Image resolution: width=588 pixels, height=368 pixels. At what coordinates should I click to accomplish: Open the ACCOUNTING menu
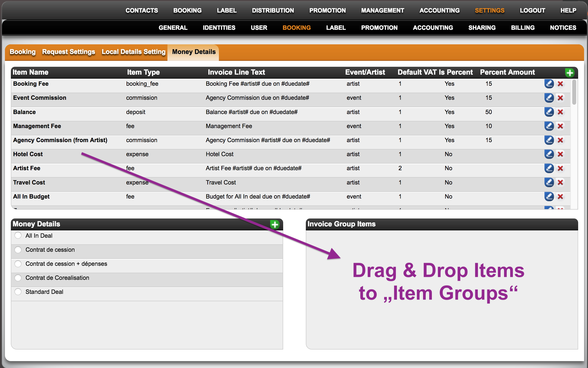tap(440, 10)
